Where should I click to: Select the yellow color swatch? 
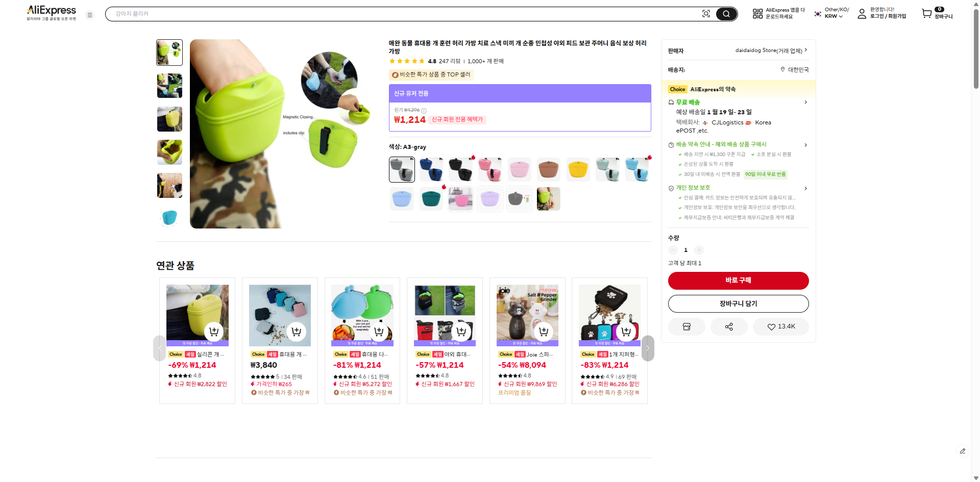click(x=578, y=169)
